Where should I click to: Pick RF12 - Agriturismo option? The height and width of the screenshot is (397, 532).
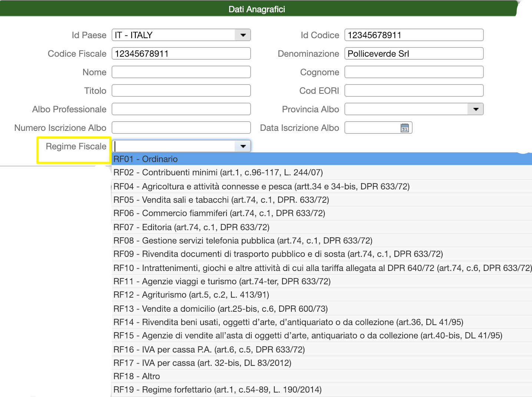click(322, 295)
